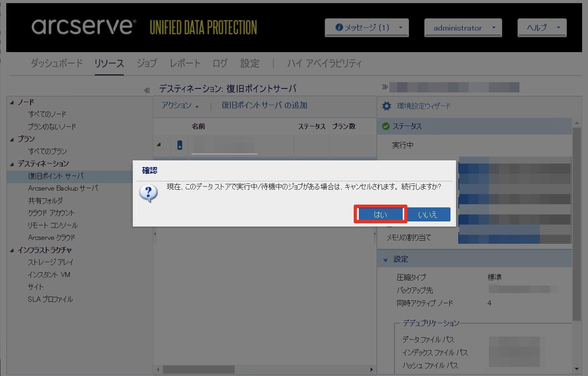Open the レポート tab

pos(185,63)
